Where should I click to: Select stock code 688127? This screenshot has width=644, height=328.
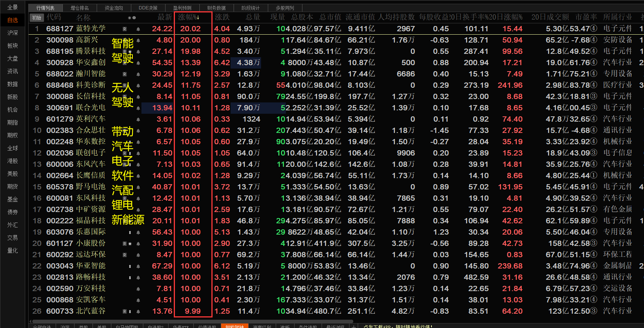point(59,29)
